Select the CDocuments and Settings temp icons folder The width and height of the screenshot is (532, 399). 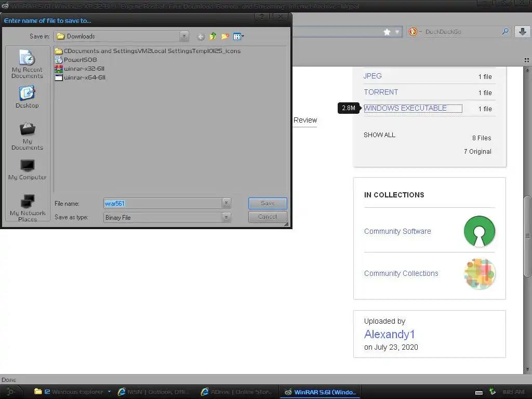point(148,51)
